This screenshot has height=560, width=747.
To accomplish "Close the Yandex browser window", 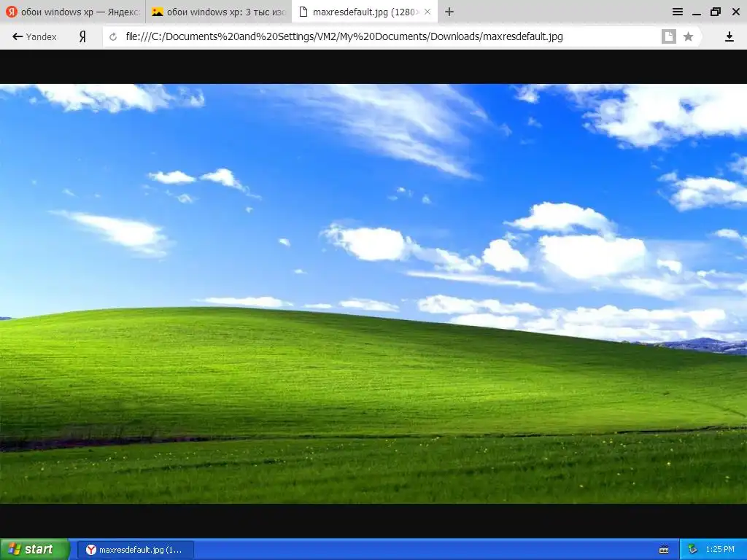I will point(735,12).
